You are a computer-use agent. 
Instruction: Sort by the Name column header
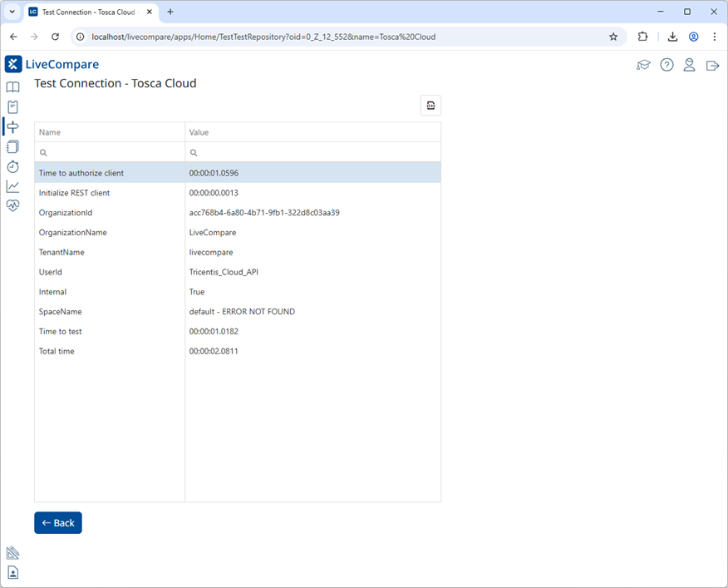pos(109,132)
